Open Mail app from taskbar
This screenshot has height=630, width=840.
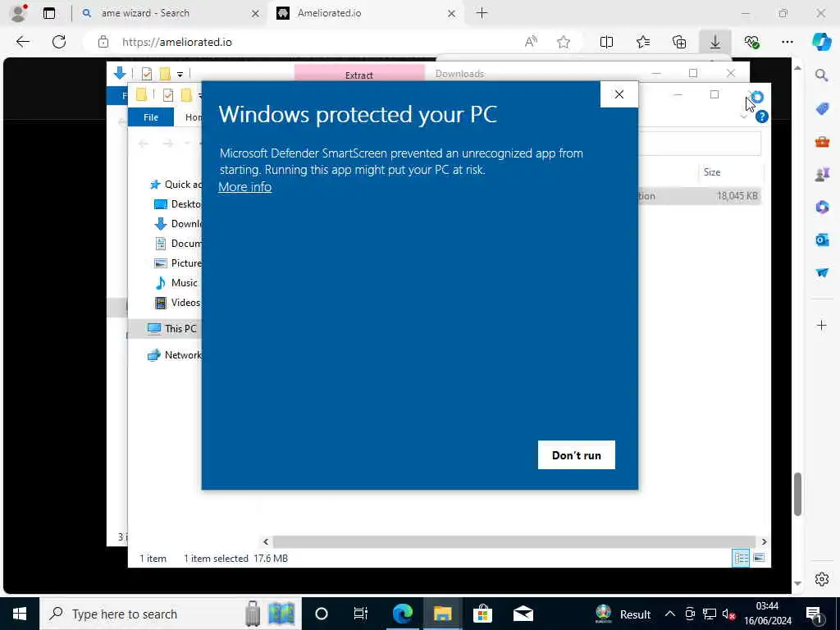point(523,614)
